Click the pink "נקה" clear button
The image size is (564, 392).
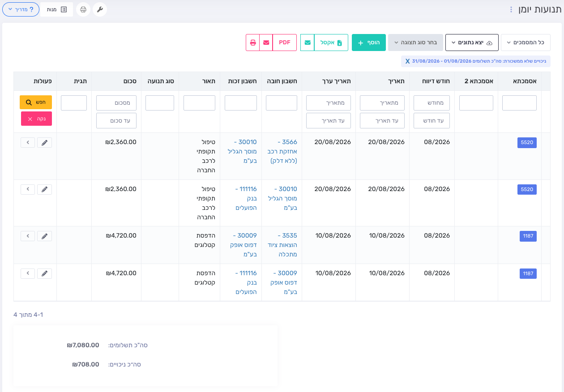(36, 119)
